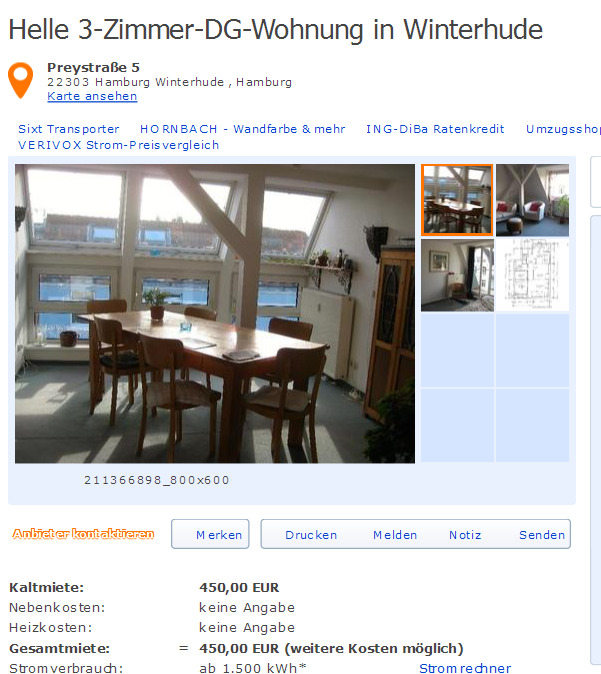Open VERIVOX Strom-Preisvergleich link

(119, 145)
